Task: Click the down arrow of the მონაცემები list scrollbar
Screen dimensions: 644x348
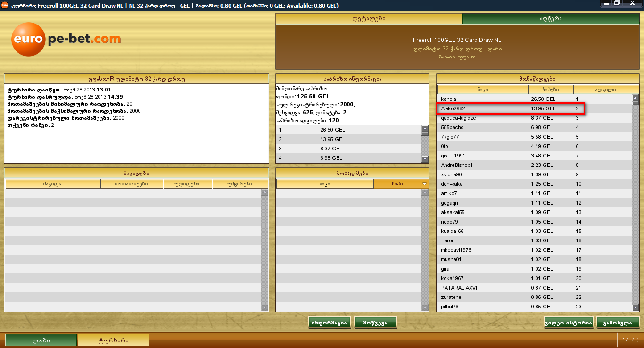Action: point(425,308)
